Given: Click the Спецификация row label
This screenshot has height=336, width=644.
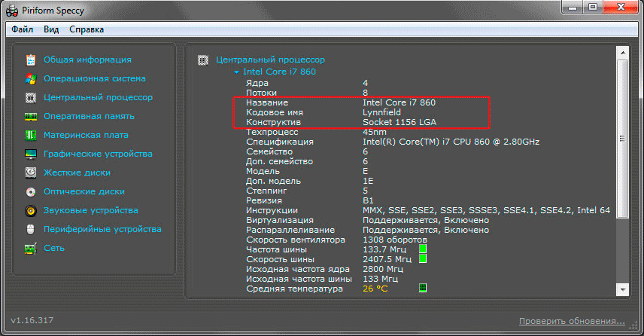Looking at the screenshot, I should pos(280,142).
